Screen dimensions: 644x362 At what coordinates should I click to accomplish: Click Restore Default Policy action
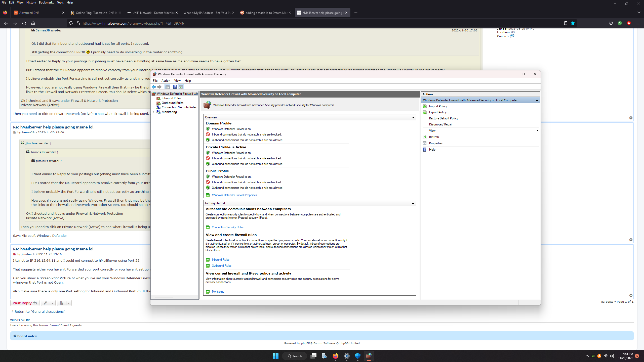(x=444, y=118)
